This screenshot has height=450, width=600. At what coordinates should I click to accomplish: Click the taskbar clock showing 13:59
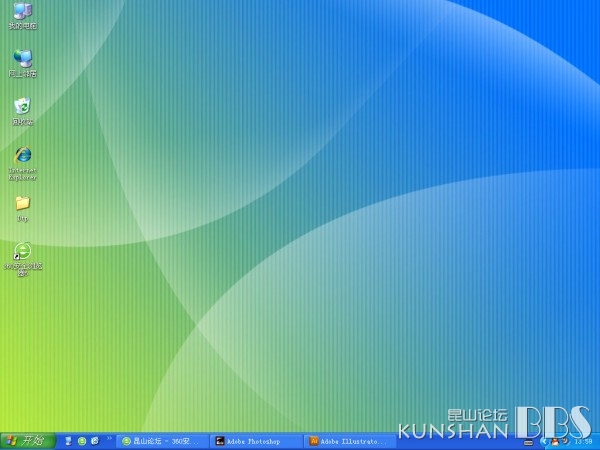pyautogui.click(x=583, y=442)
